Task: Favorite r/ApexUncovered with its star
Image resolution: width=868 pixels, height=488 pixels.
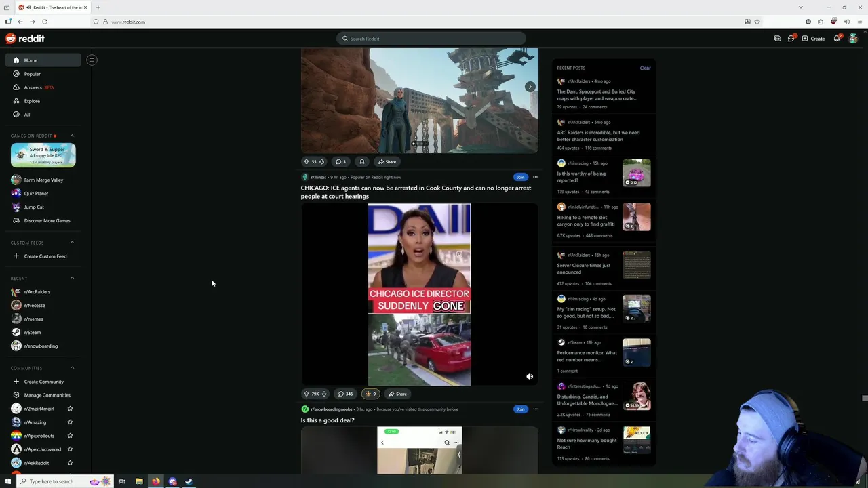Action: (70, 449)
